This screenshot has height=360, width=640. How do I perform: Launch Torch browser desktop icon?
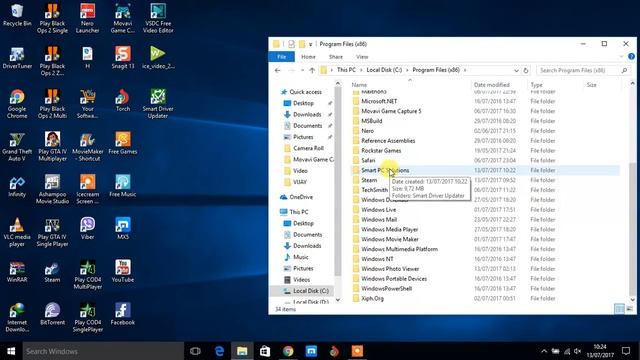click(x=122, y=100)
